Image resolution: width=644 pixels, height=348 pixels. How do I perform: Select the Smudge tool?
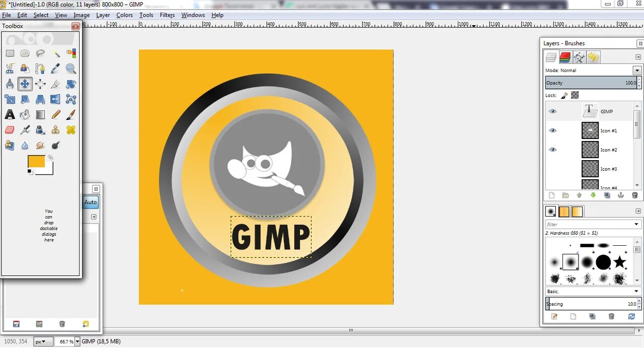click(x=40, y=146)
